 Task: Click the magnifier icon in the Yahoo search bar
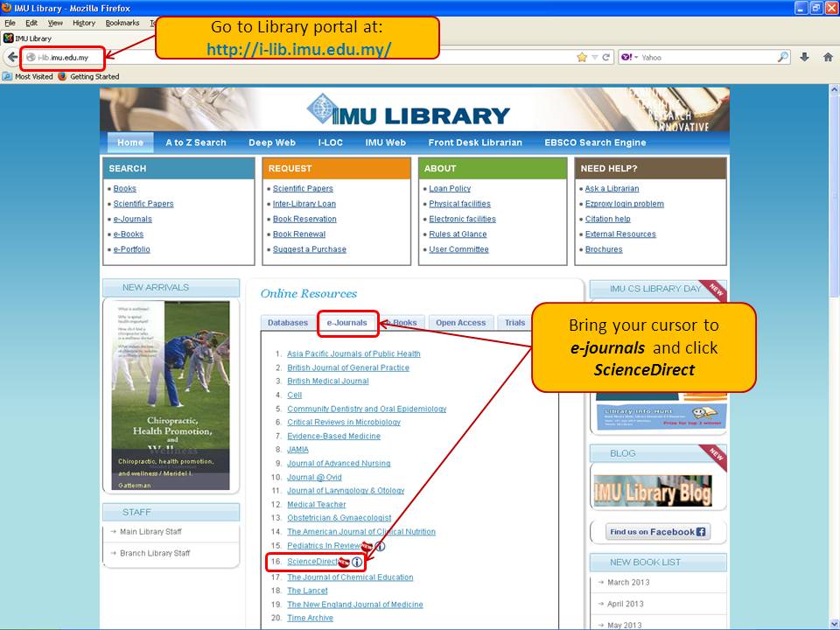pos(783,56)
